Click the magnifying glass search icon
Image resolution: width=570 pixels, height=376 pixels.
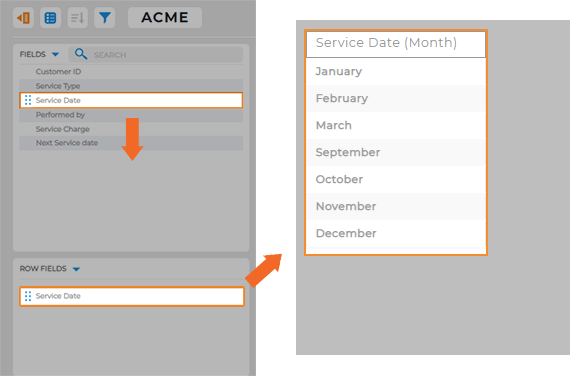pos(81,54)
